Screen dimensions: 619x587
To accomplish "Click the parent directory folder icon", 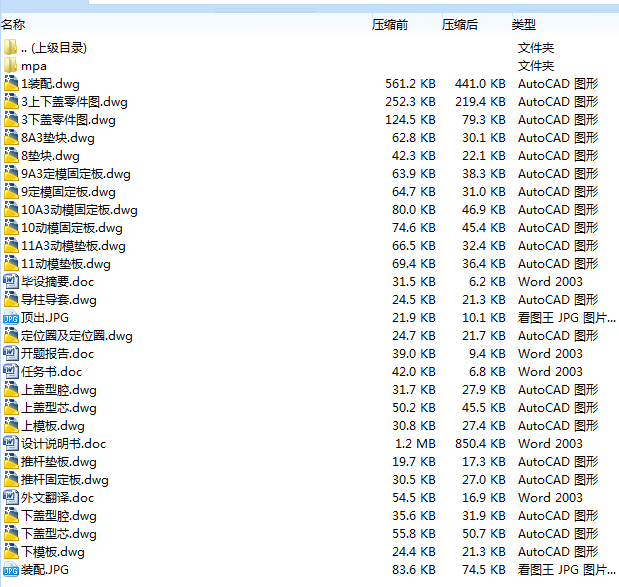I will [11, 47].
